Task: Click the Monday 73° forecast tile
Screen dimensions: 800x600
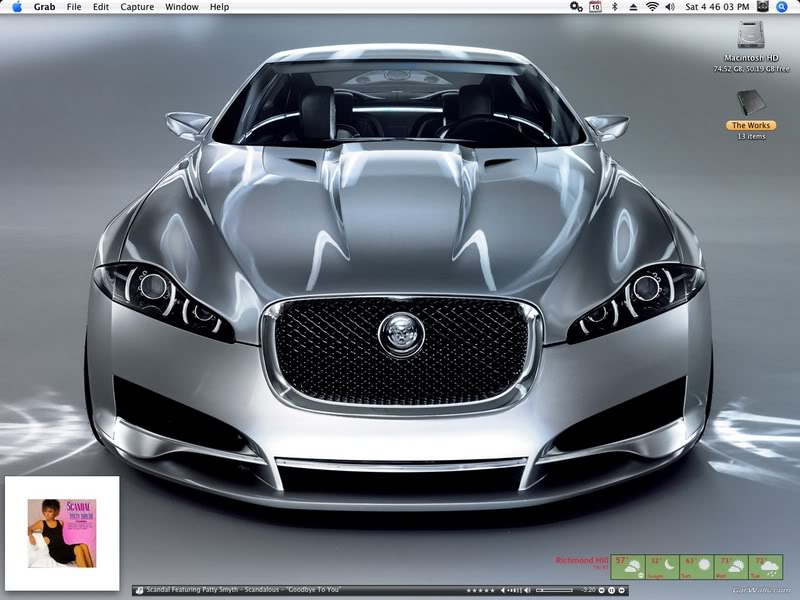Action: coord(731,567)
